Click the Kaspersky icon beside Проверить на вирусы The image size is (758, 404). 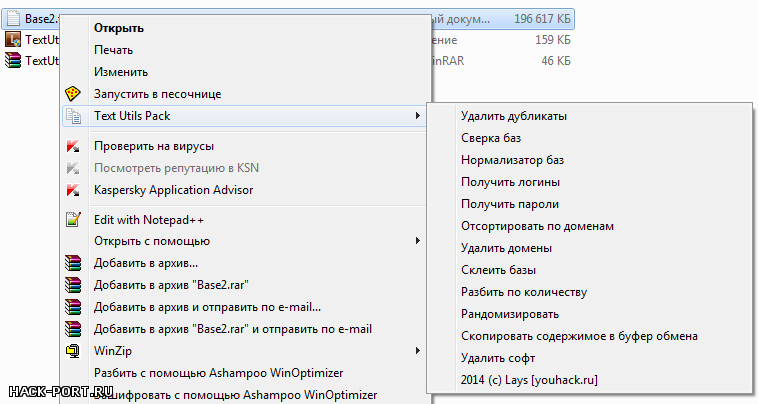point(73,146)
